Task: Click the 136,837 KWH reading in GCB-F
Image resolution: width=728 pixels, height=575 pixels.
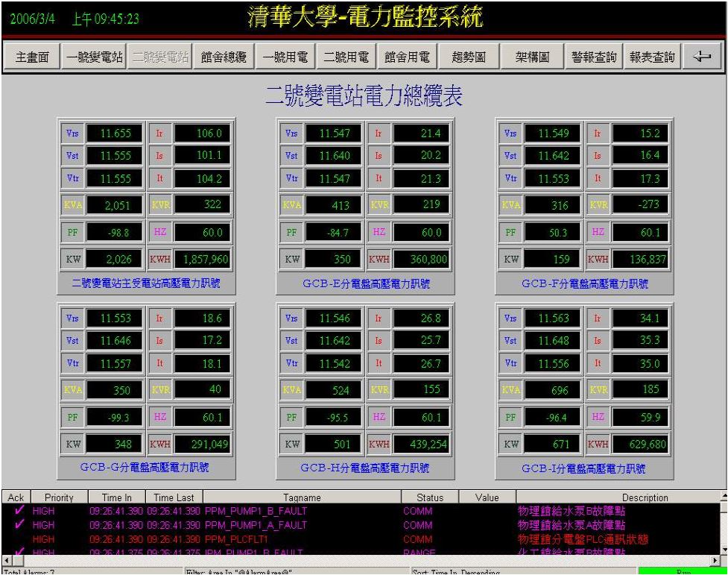Action: click(640, 259)
